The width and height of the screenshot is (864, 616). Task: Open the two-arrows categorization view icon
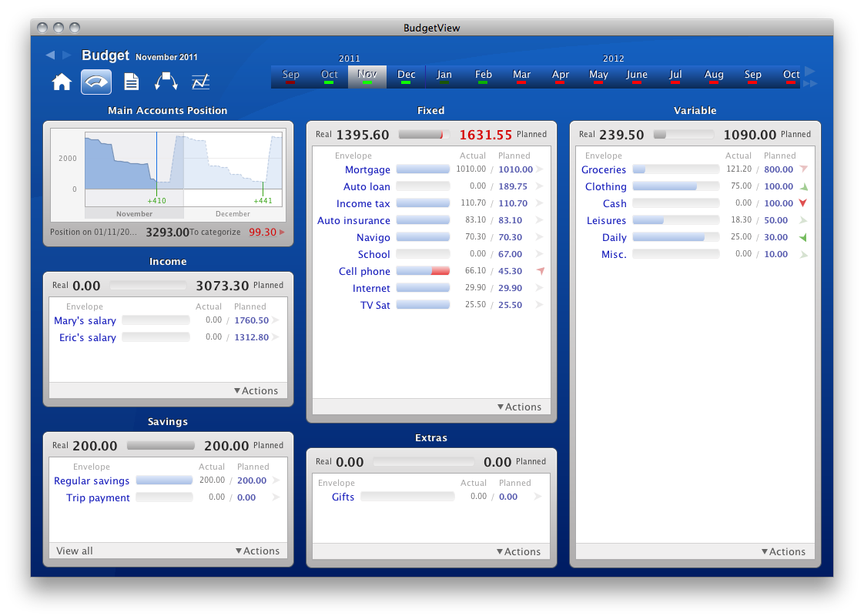pyautogui.click(x=166, y=82)
